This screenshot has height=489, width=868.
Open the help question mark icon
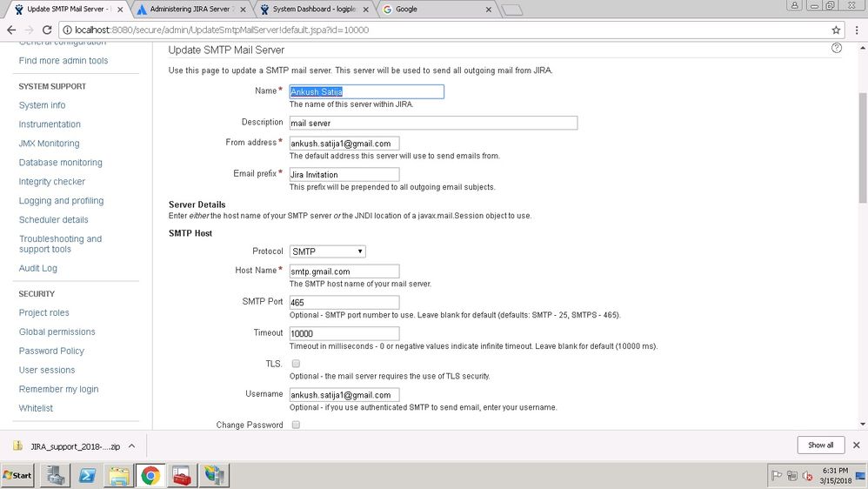click(x=837, y=48)
